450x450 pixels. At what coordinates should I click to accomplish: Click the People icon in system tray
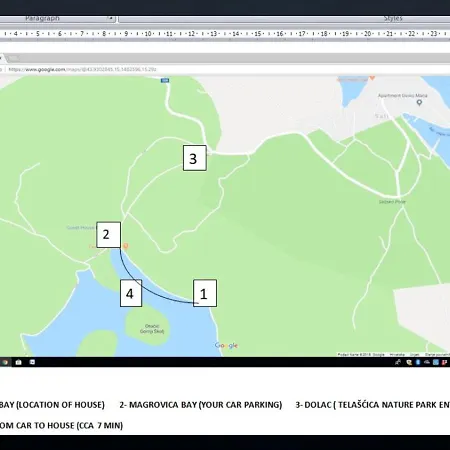(x=398, y=362)
